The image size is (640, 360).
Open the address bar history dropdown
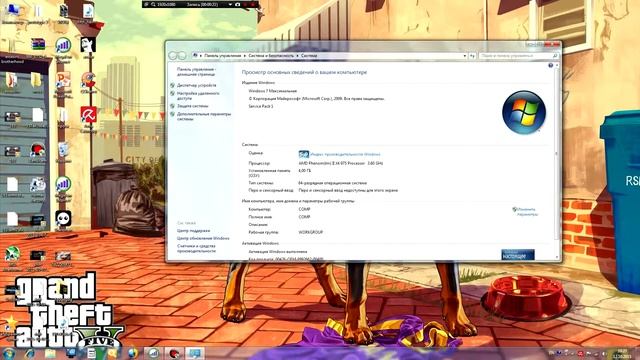(464, 56)
